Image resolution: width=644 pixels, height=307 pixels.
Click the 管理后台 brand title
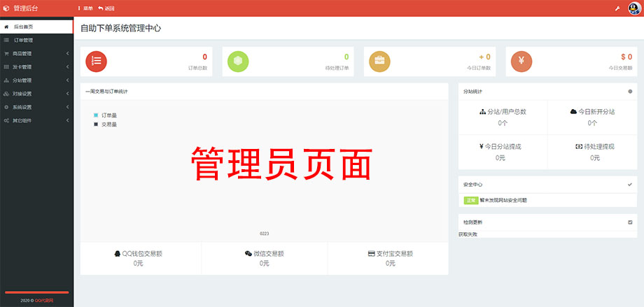click(x=25, y=8)
